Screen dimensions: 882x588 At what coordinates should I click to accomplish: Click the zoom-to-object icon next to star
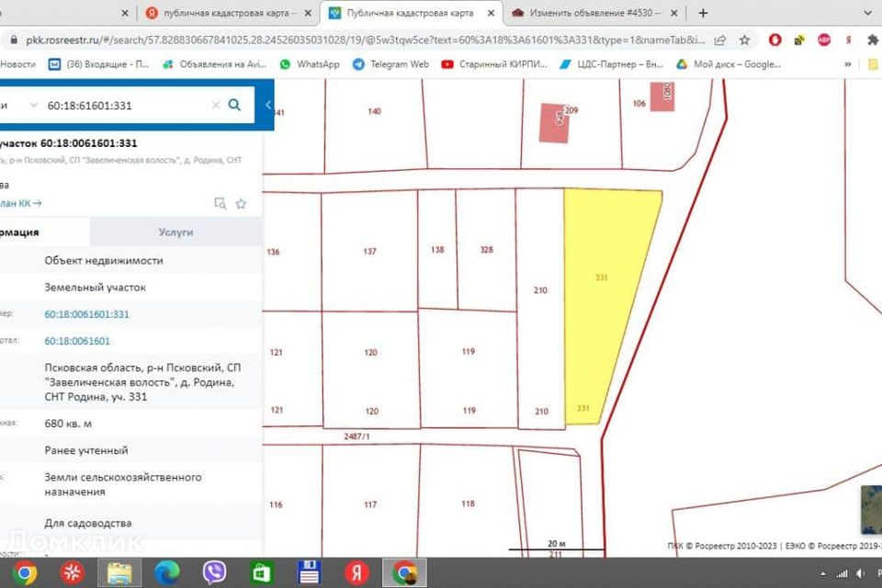click(x=220, y=203)
